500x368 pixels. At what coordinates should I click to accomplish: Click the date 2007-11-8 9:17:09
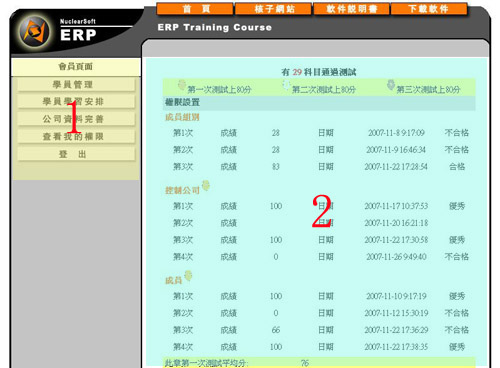(x=396, y=133)
